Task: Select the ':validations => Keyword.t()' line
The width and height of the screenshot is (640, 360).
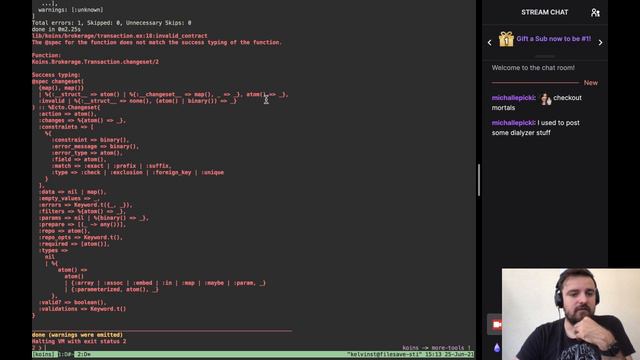Action: 82,309
